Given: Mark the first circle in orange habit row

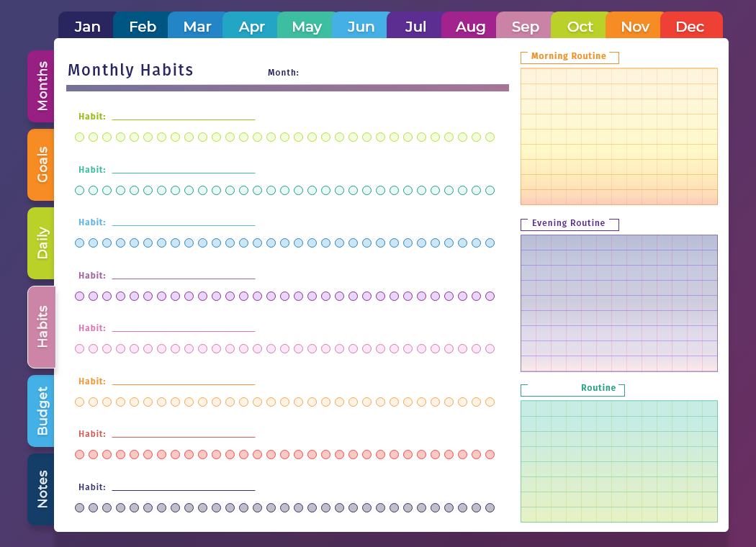Looking at the screenshot, I should point(79,402).
